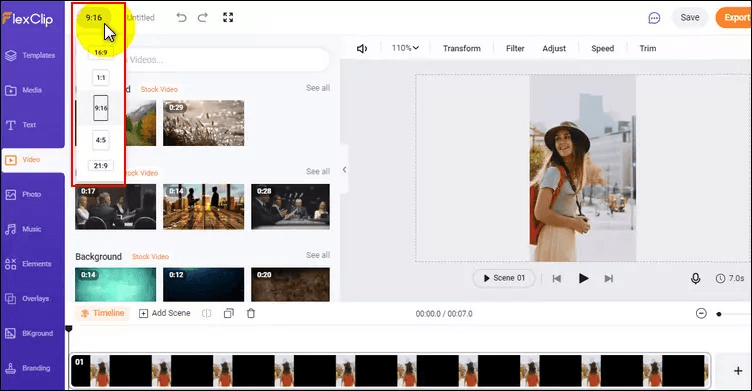
Task: Click the Save button
Action: (690, 18)
